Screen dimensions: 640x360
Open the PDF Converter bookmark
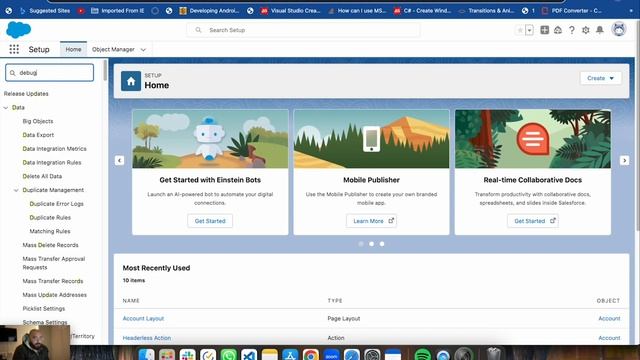point(571,11)
